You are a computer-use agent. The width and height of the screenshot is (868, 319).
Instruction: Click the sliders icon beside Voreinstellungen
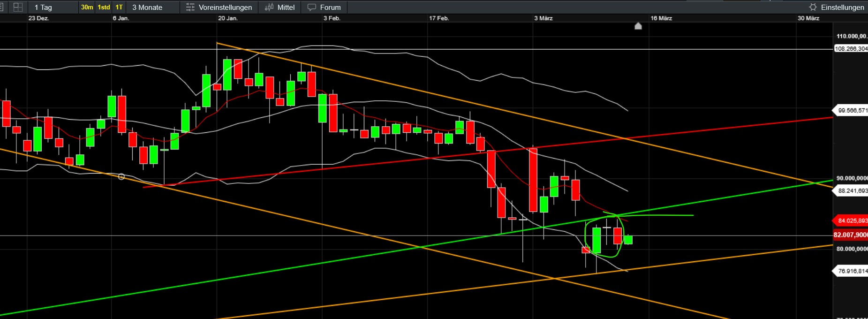(190, 7)
